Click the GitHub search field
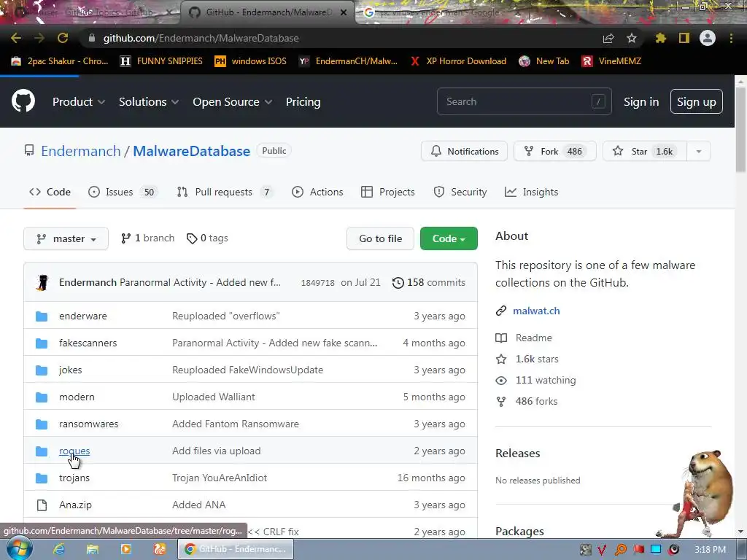This screenshot has width=747, height=560. (x=524, y=101)
